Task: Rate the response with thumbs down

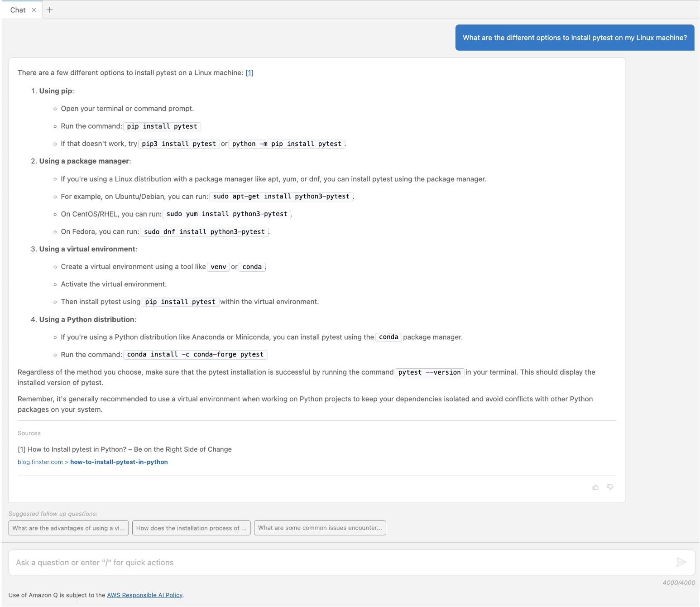Action: click(x=610, y=487)
